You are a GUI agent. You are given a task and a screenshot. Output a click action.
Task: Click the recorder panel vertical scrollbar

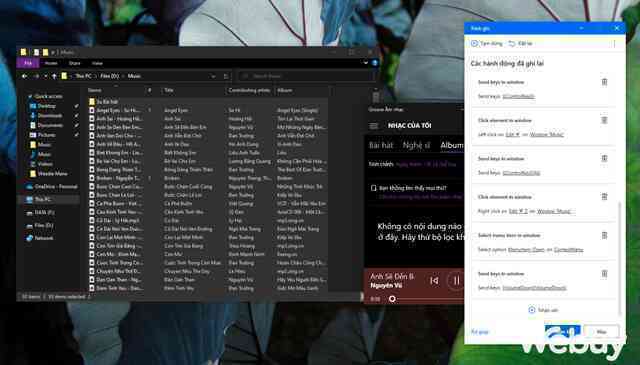(x=619, y=258)
